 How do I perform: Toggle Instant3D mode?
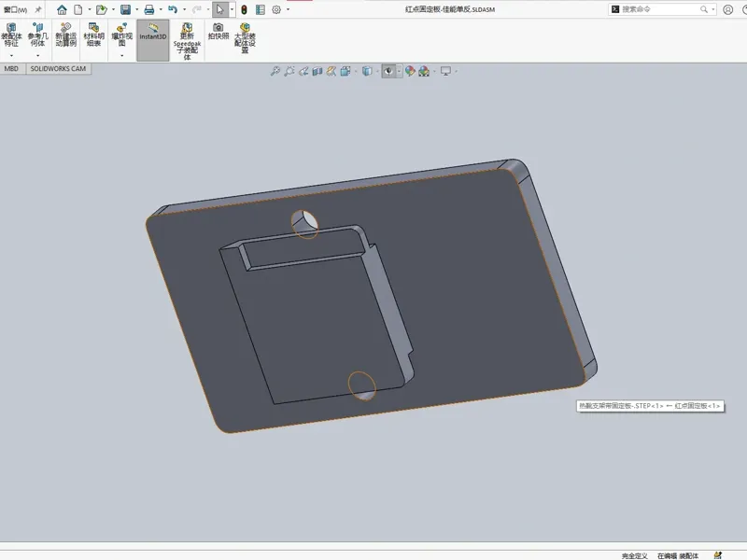153,40
